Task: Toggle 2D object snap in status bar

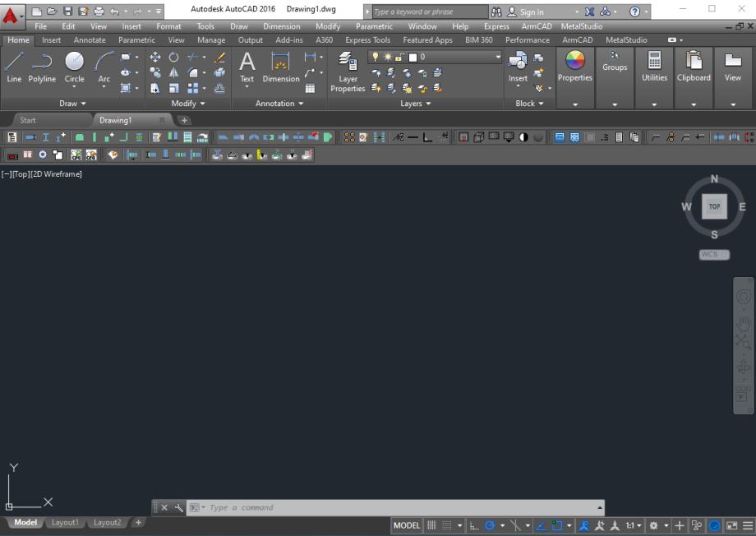Action: pos(557,525)
